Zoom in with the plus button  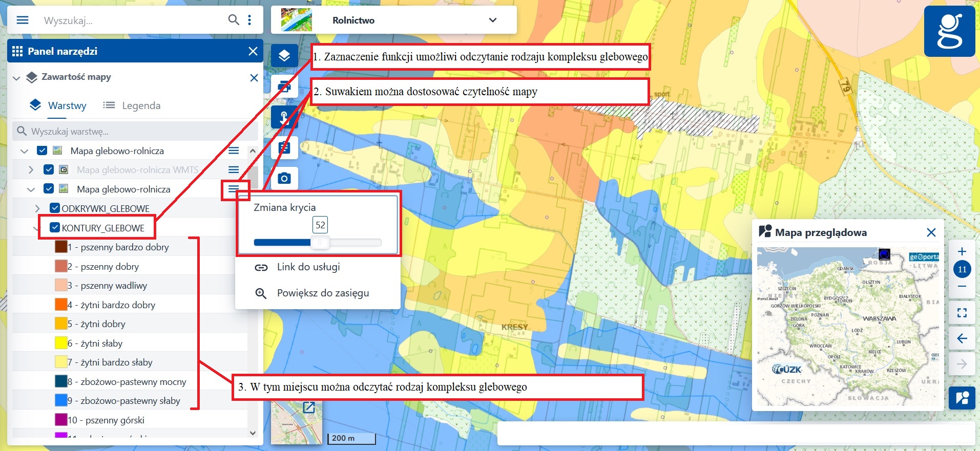962,251
